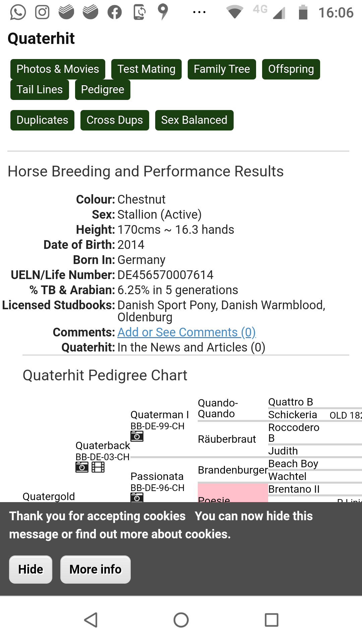Viewport: 362px width, 644px height.
Task: Open the camera icon under Quaterman I
Action: click(137, 436)
